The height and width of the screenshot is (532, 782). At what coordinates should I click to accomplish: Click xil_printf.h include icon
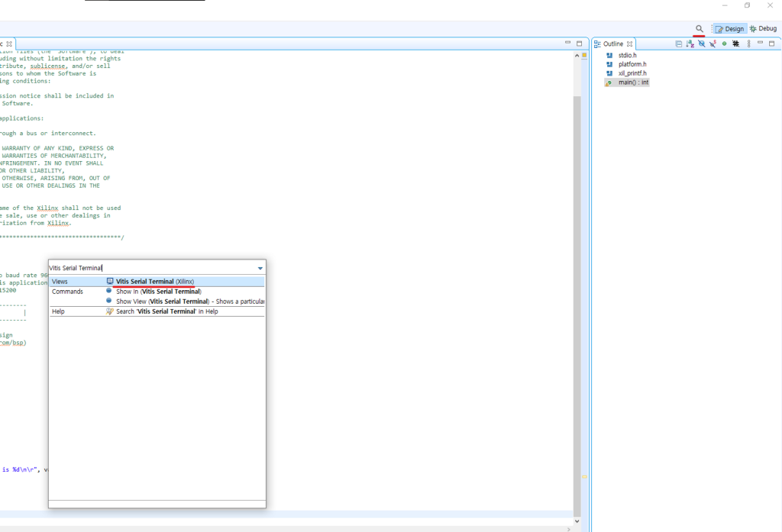coord(609,73)
